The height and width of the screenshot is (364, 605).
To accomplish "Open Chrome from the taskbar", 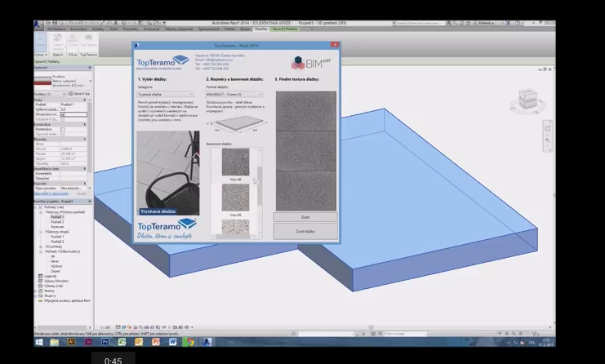I will point(190,342).
